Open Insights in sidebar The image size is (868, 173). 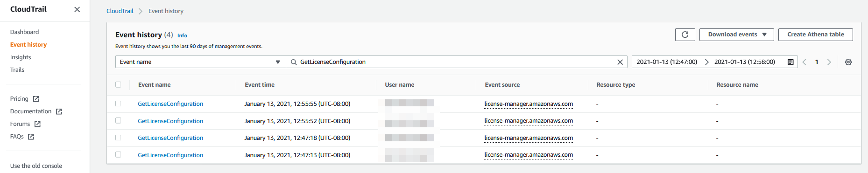point(21,57)
